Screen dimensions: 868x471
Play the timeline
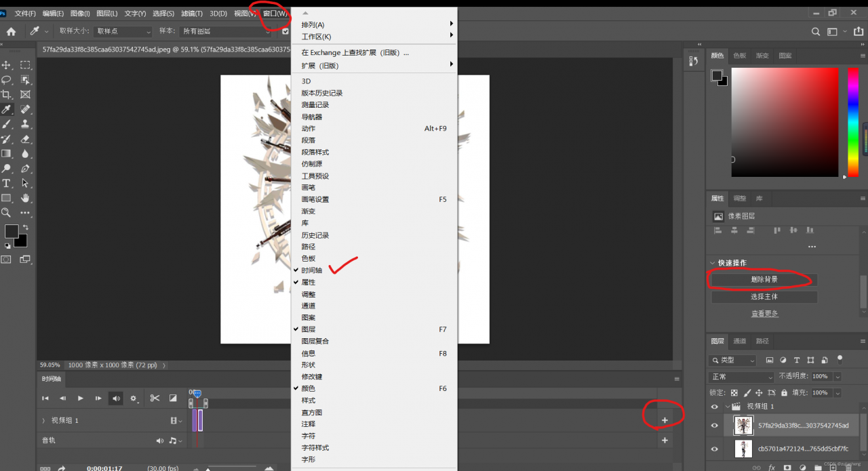coord(80,398)
